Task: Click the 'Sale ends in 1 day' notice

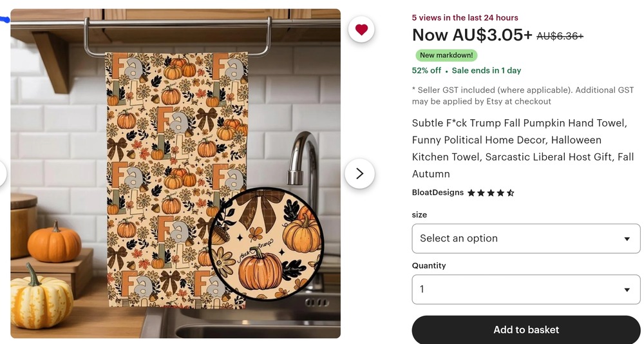Action: tap(486, 71)
